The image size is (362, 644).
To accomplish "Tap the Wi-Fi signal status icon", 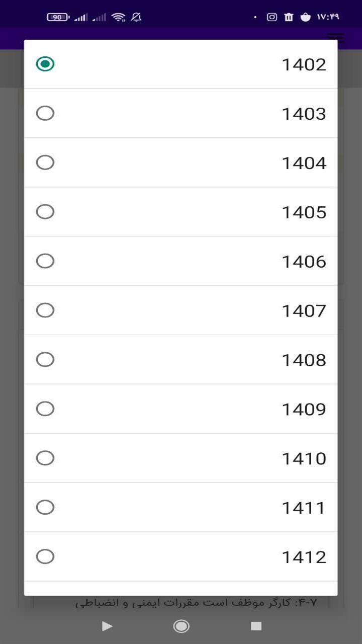I will tap(118, 17).
